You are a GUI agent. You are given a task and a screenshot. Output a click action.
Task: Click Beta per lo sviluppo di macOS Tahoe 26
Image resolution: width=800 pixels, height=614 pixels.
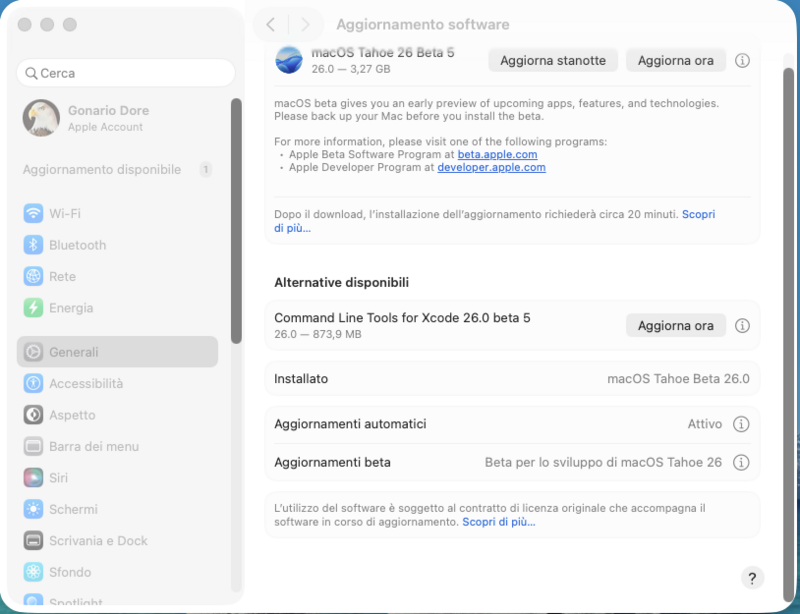pos(603,462)
